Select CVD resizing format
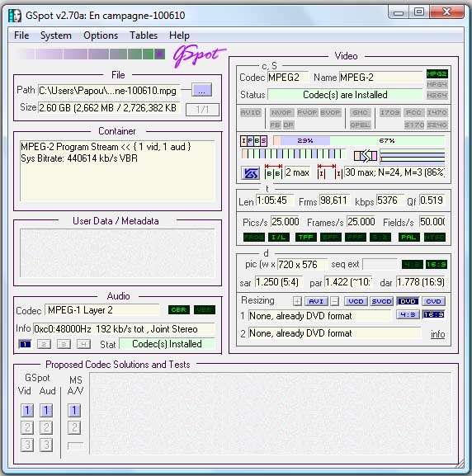 coord(433,301)
